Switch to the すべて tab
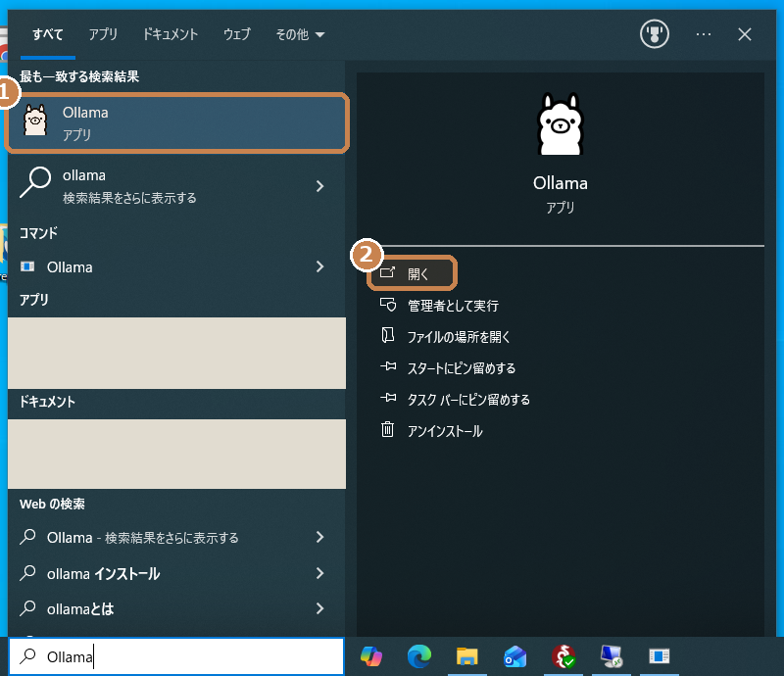 47,34
